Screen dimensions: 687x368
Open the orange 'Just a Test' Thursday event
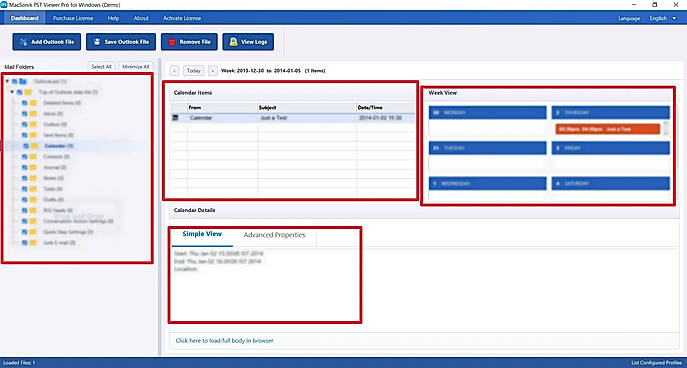[608, 129]
